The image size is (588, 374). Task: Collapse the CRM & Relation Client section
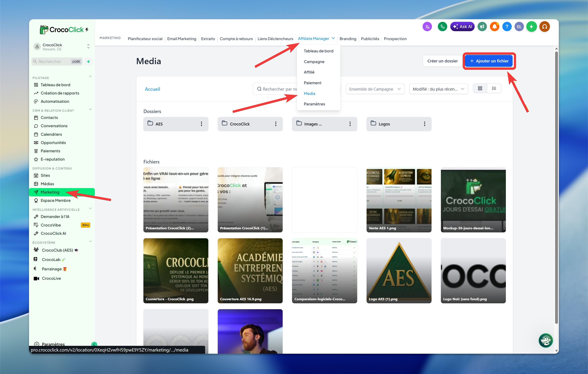90,109
